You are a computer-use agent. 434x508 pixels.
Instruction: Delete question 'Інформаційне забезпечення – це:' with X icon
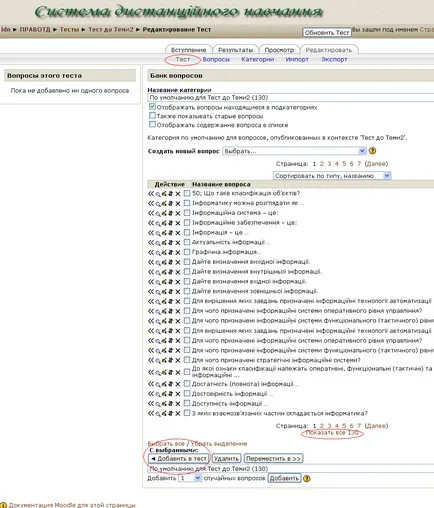point(178,223)
